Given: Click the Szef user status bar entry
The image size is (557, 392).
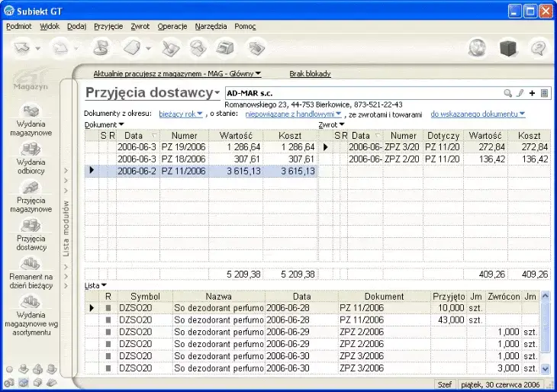Looking at the screenshot, I should coord(444,384).
